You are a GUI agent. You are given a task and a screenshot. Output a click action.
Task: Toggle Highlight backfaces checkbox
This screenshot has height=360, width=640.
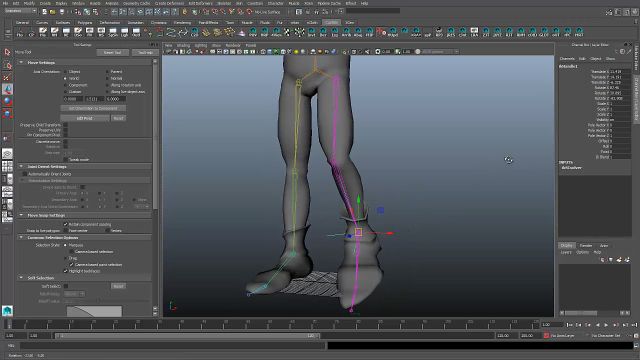pyautogui.click(x=65, y=271)
